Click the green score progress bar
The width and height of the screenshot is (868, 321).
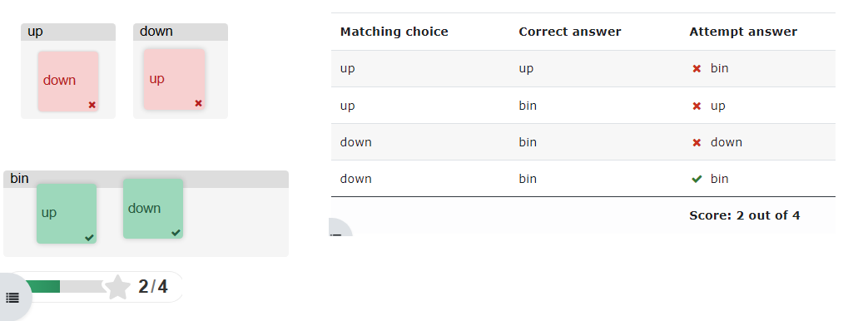point(42,287)
